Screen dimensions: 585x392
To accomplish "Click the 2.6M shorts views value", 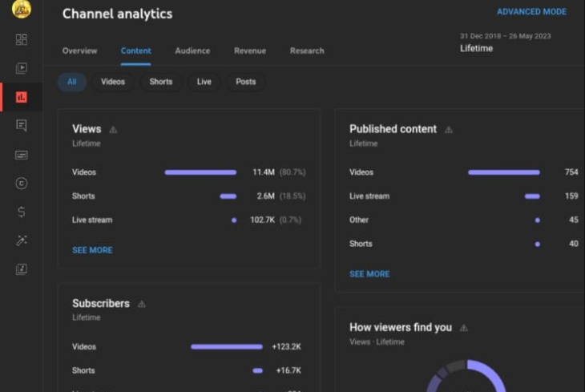I will click(265, 196).
